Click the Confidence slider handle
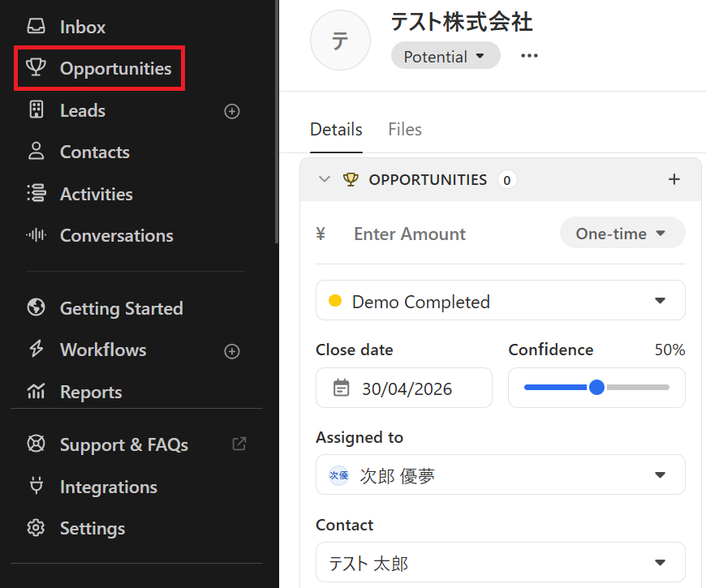 tap(596, 388)
